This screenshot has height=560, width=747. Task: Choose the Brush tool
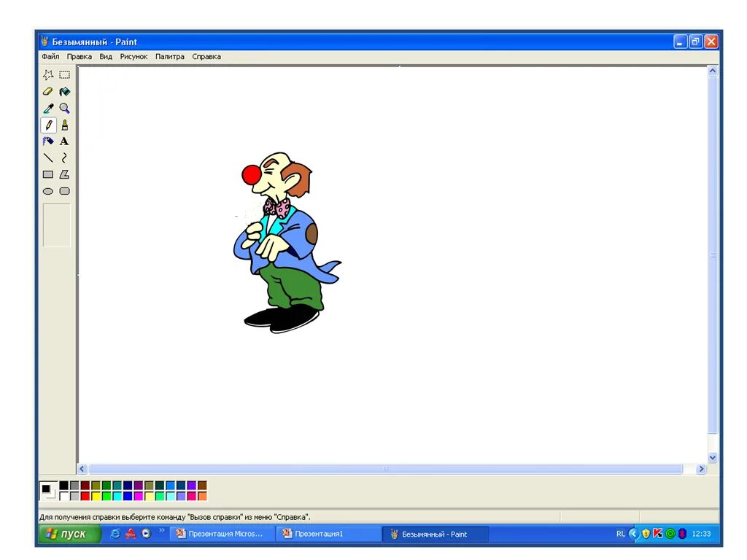tap(65, 125)
